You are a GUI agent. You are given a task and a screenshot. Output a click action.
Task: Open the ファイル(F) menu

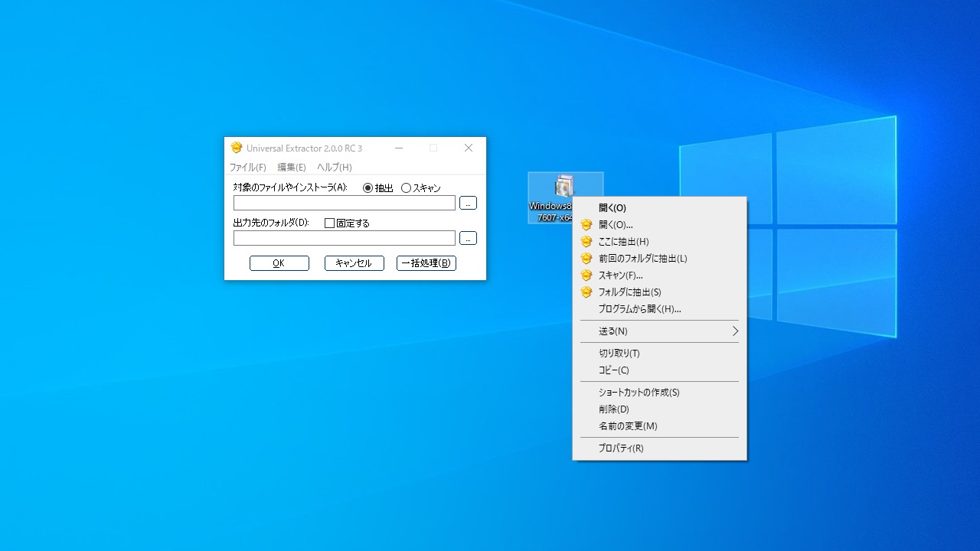(x=248, y=168)
